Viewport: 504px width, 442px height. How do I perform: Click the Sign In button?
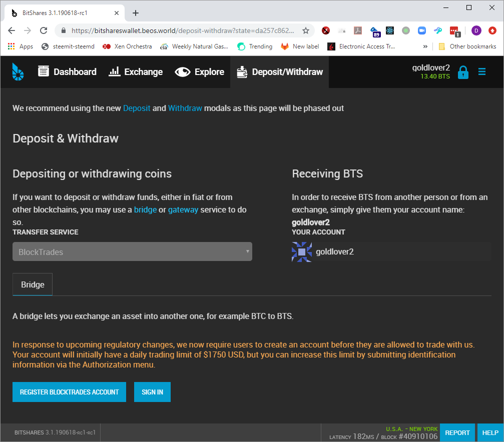point(152,392)
